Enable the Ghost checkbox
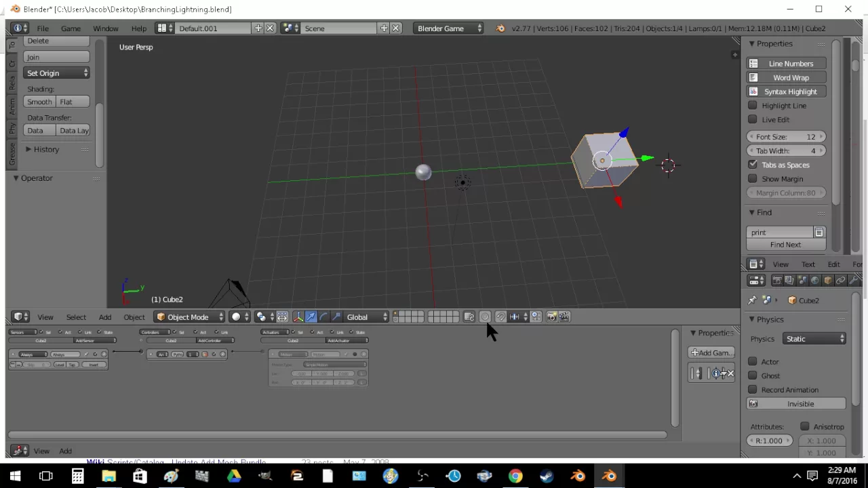868x488 pixels. coord(753,375)
